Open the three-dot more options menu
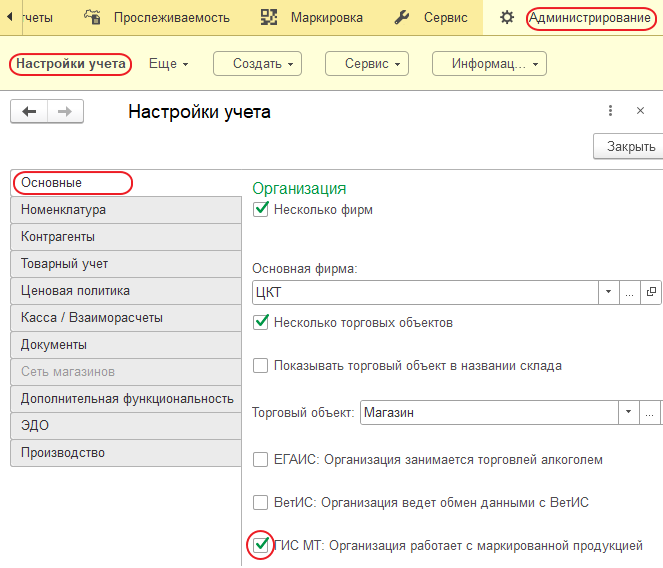The image size is (663, 568). pos(610,111)
